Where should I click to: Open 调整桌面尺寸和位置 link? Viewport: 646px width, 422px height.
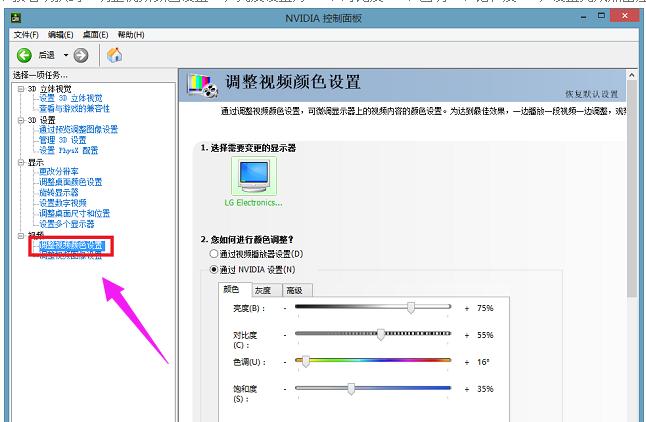click(74, 213)
